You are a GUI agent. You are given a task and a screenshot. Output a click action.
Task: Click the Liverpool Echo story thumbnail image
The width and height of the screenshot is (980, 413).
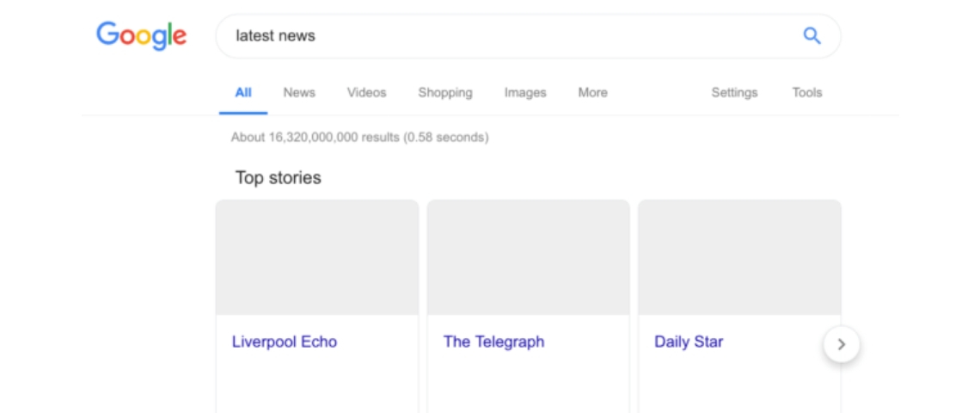tap(316, 257)
